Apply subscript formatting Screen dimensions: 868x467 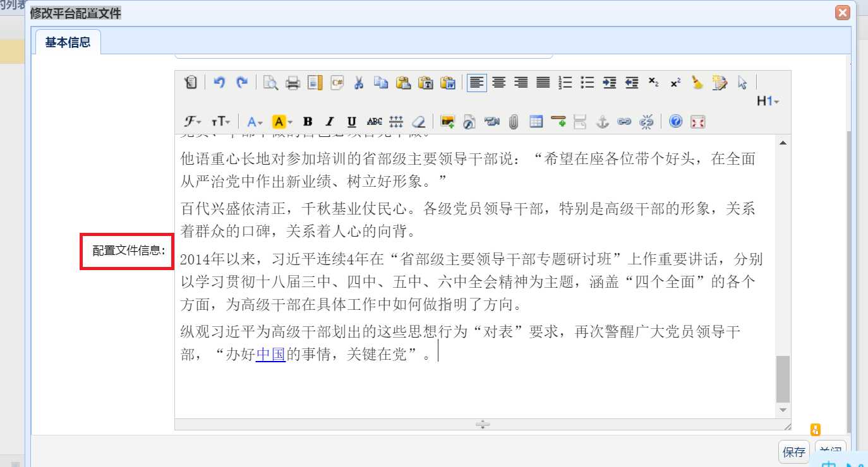click(654, 83)
